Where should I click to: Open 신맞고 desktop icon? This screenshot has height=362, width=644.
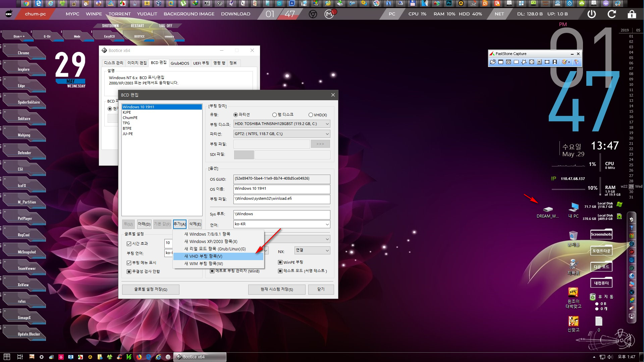[574, 324]
